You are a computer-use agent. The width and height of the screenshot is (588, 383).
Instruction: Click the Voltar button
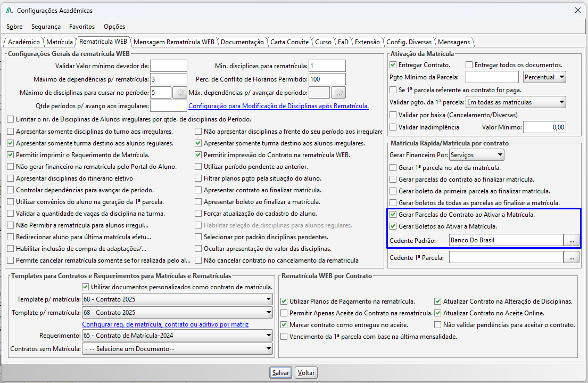point(306,373)
